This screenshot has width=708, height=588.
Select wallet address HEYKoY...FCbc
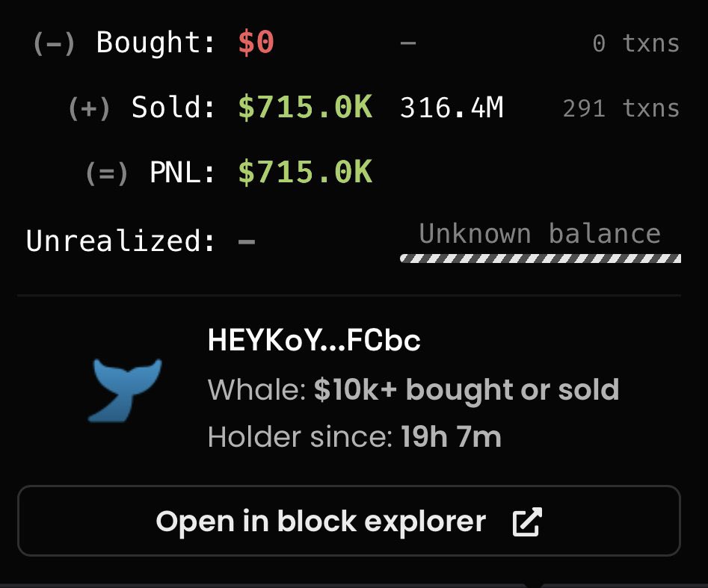coord(314,340)
